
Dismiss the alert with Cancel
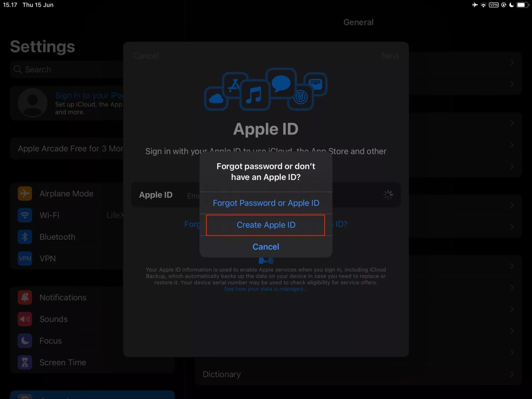coord(266,247)
